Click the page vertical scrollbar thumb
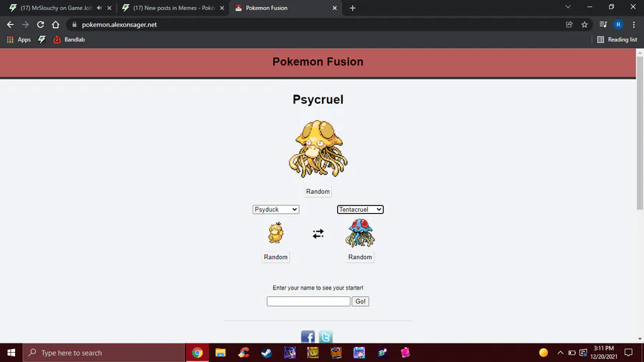 coord(640,132)
